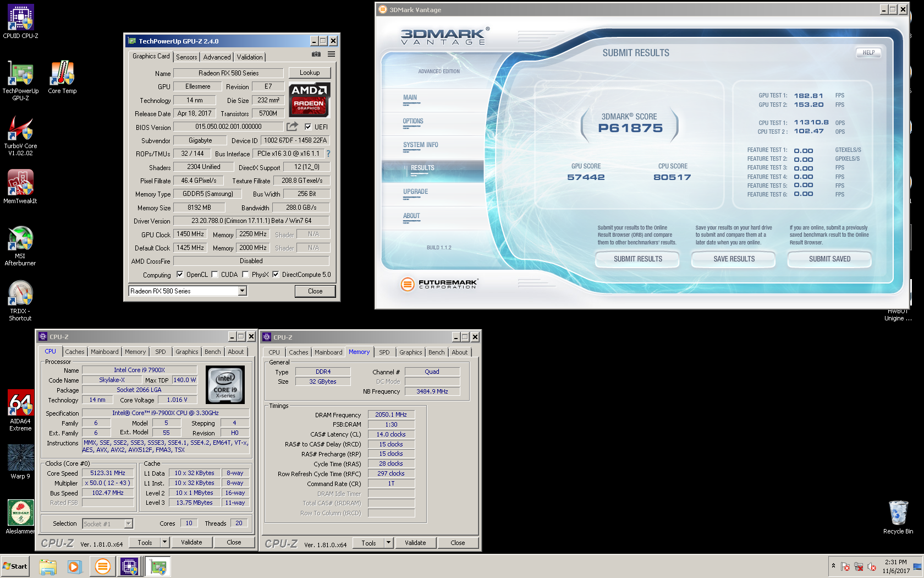Toggle the PhysX checkbox
Image resolution: width=924 pixels, height=578 pixels.
coord(245,274)
